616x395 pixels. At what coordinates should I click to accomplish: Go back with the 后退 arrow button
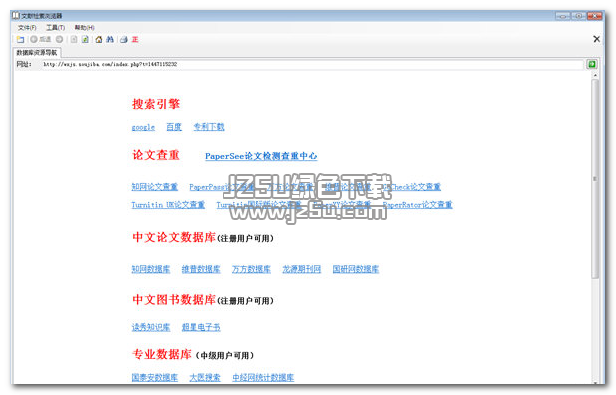point(41,39)
